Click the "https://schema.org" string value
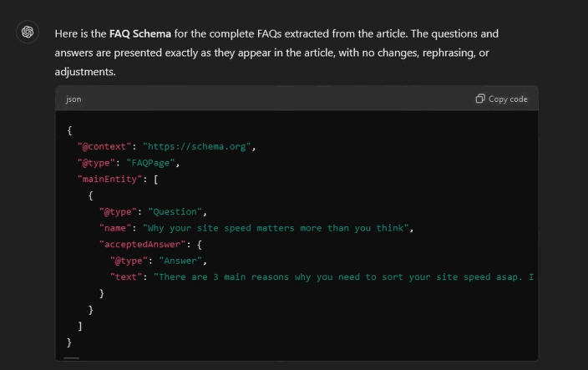The width and height of the screenshot is (588, 370). pyautogui.click(x=196, y=146)
